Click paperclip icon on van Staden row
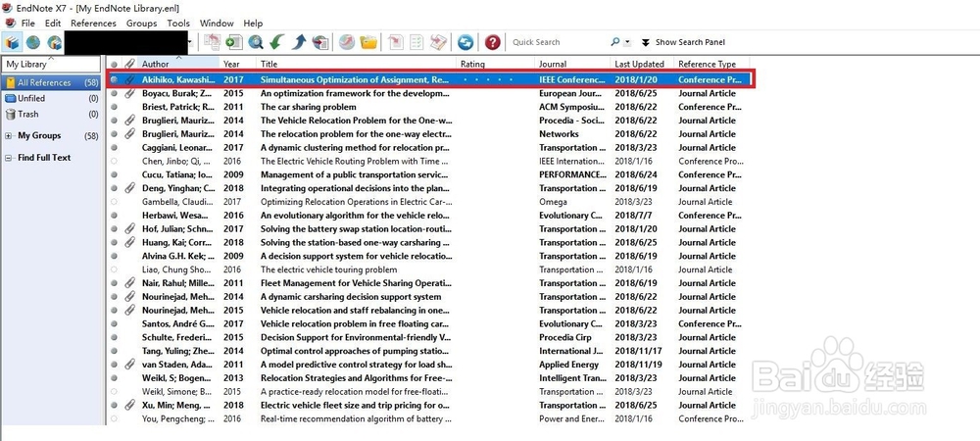 click(x=129, y=365)
